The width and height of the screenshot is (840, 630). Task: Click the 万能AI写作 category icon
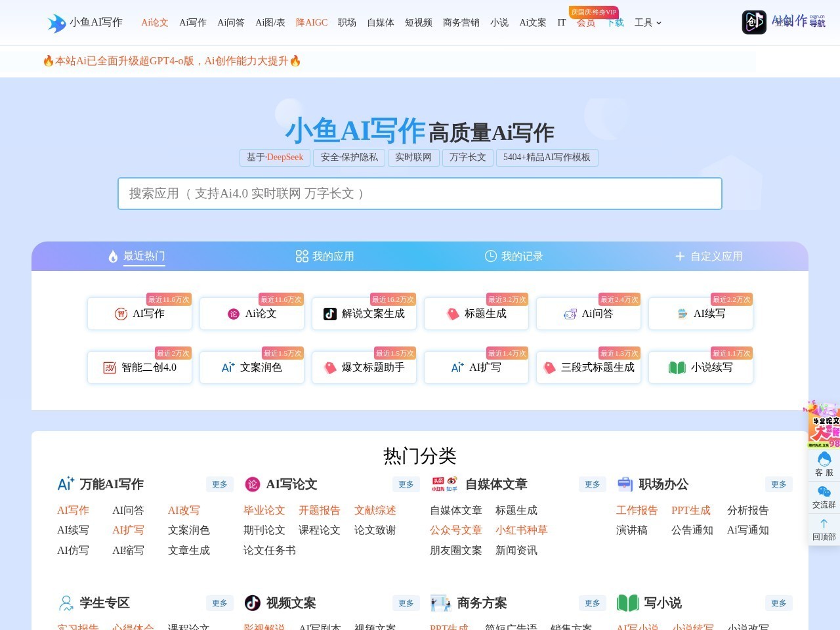point(66,484)
